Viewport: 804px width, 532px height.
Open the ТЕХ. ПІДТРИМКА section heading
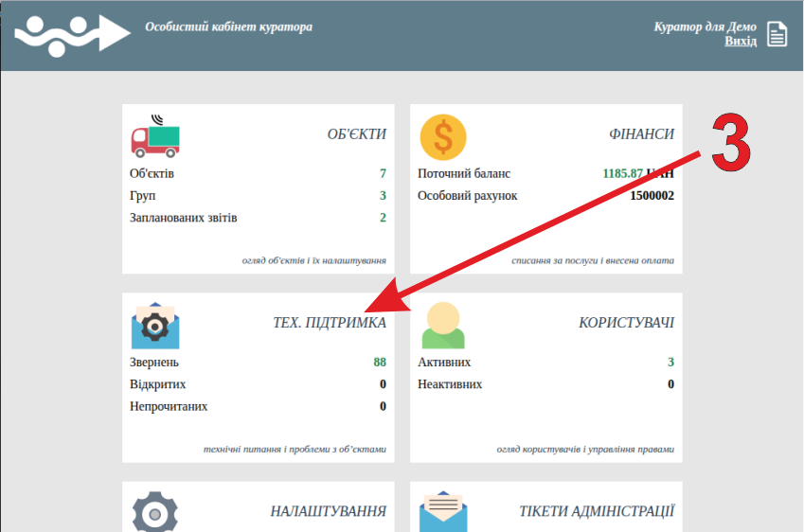pyautogui.click(x=329, y=324)
